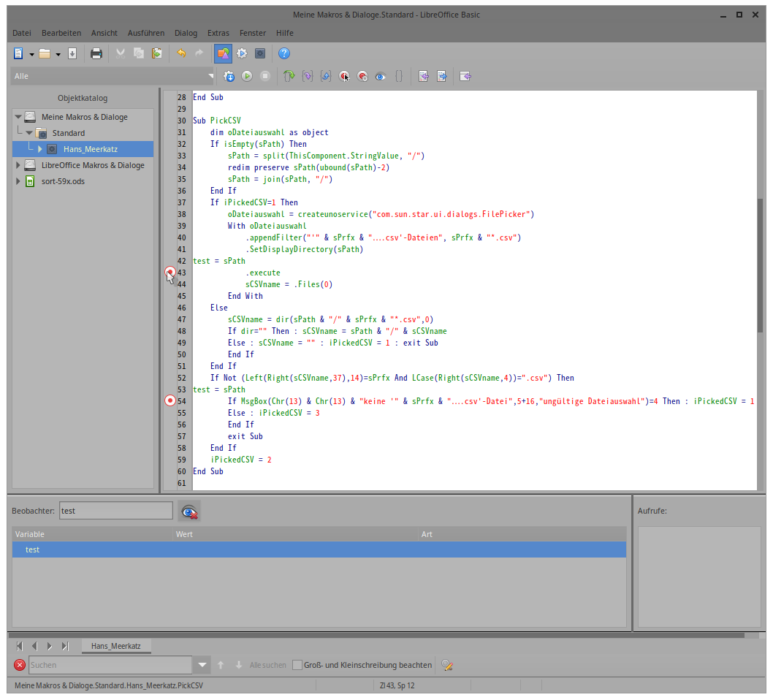Click the find previous up arrow
Screen dimensions: 773x700
click(221, 666)
